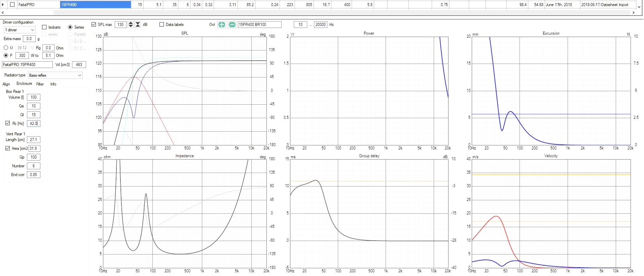The image size is (644, 276).
Task: Click the Fb tuning frequency field showing 42.0
Action: [34, 124]
